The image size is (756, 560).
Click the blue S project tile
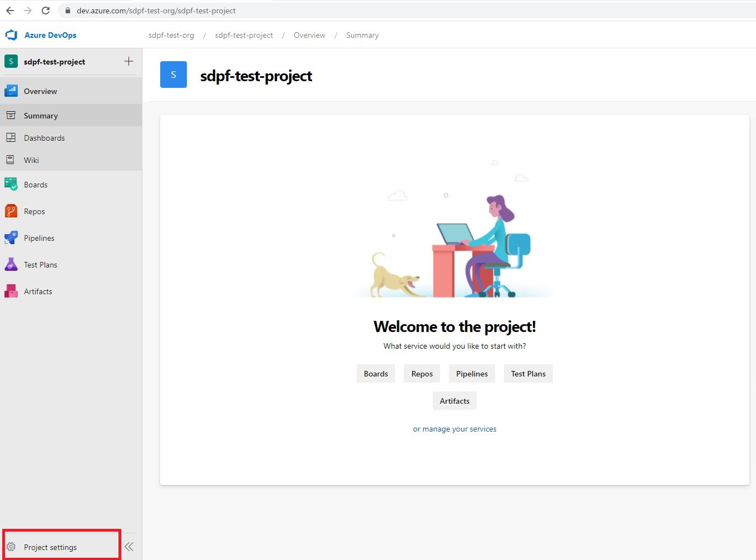pos(174,75)
